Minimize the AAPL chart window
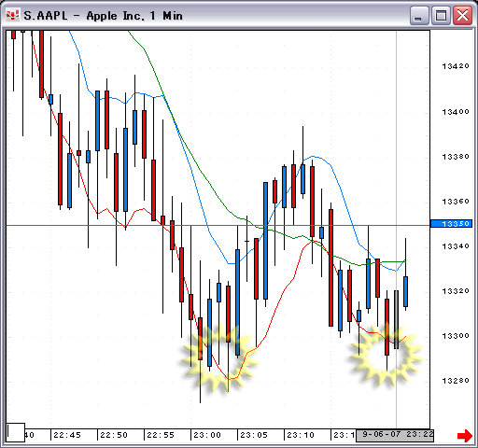Viewport: 478px width, 448px height. [x=419, y=15]
